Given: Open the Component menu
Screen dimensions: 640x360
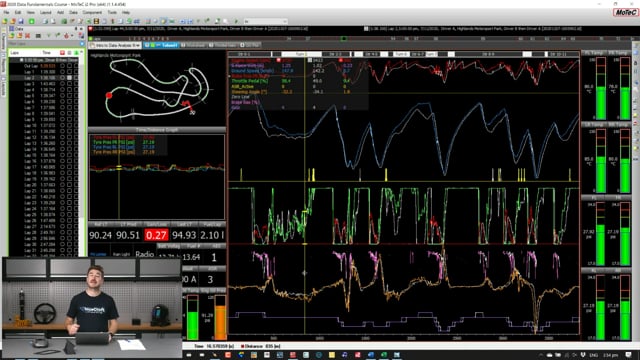Looking at the screenshot, I should [x=92, y=13].
